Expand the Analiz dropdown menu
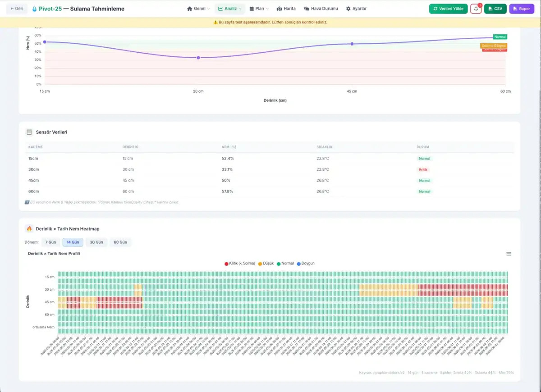 (229, 9)
